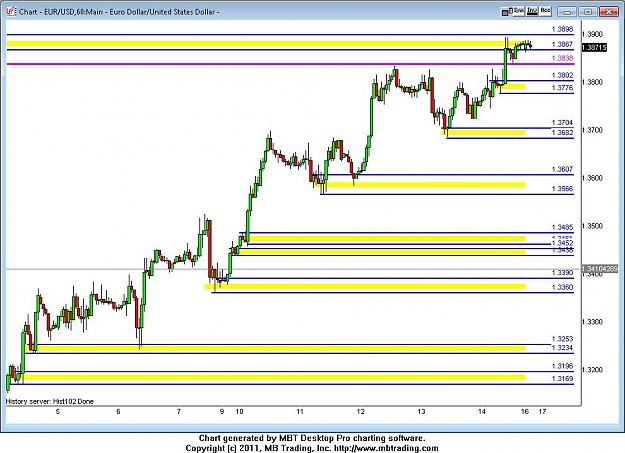This screenshot has height=453, width=625.
Task: Open the http://www.mbtrading.com link
Action: (386, 448)
